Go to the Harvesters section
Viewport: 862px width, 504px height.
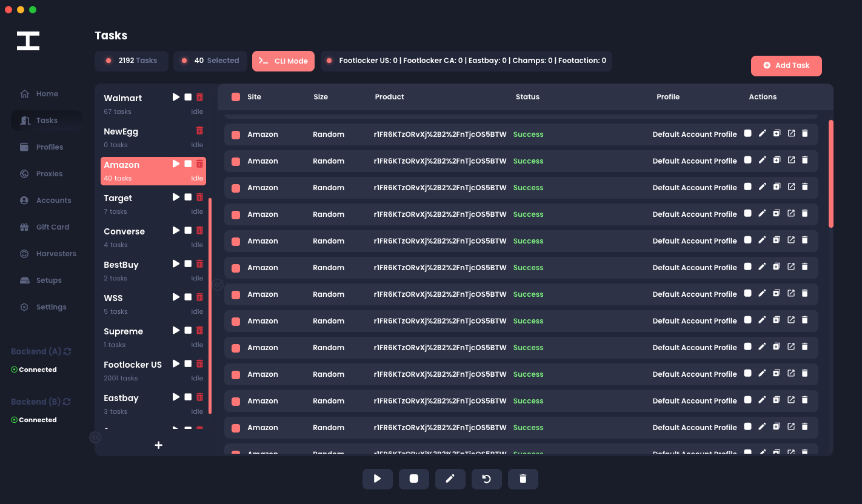tap(56, 254)
